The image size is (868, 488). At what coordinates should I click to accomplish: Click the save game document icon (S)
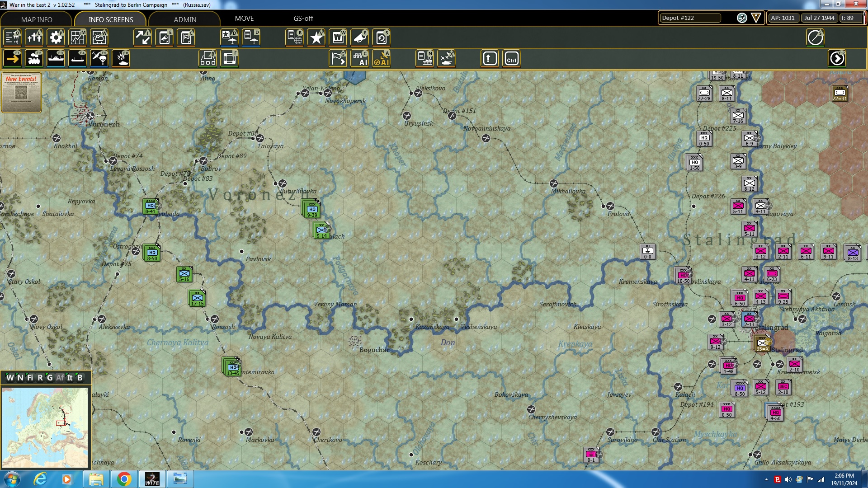382,38
